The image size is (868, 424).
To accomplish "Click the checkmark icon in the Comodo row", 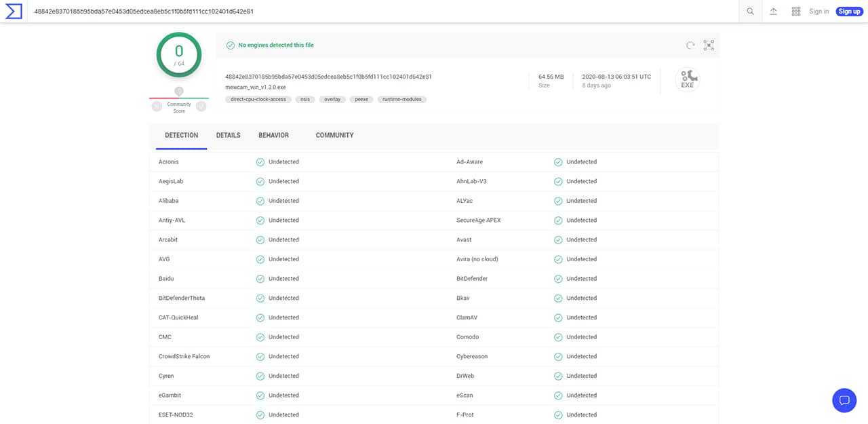I will pos(558,337).
